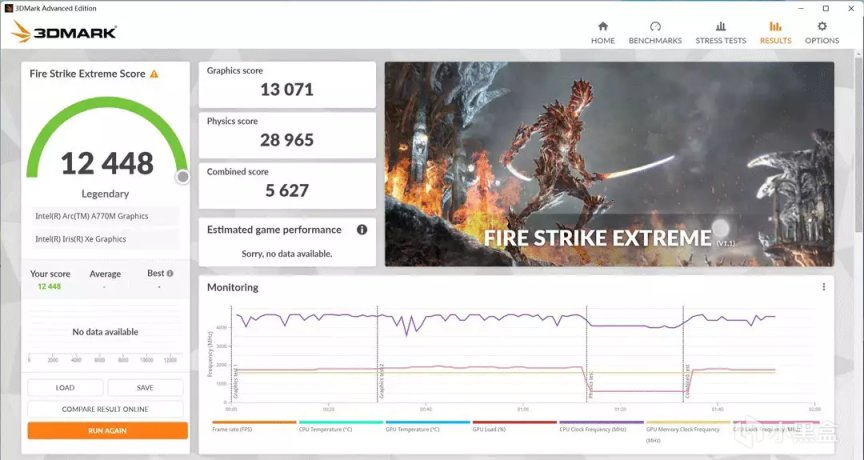Open the HOME tab

click(603, 33)
